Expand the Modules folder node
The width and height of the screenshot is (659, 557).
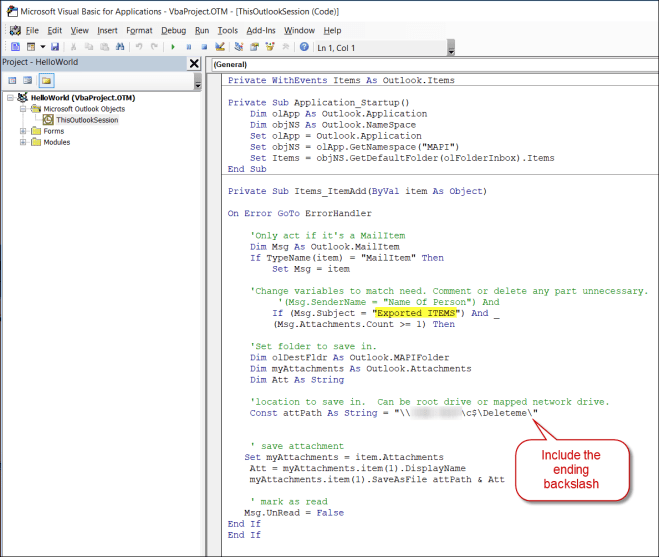(23, 142)
